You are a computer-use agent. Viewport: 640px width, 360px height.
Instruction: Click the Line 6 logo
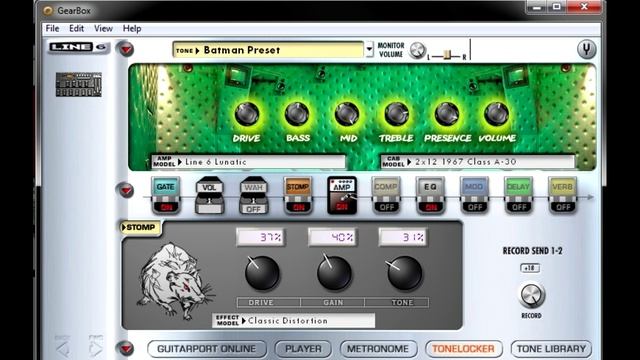78,47
